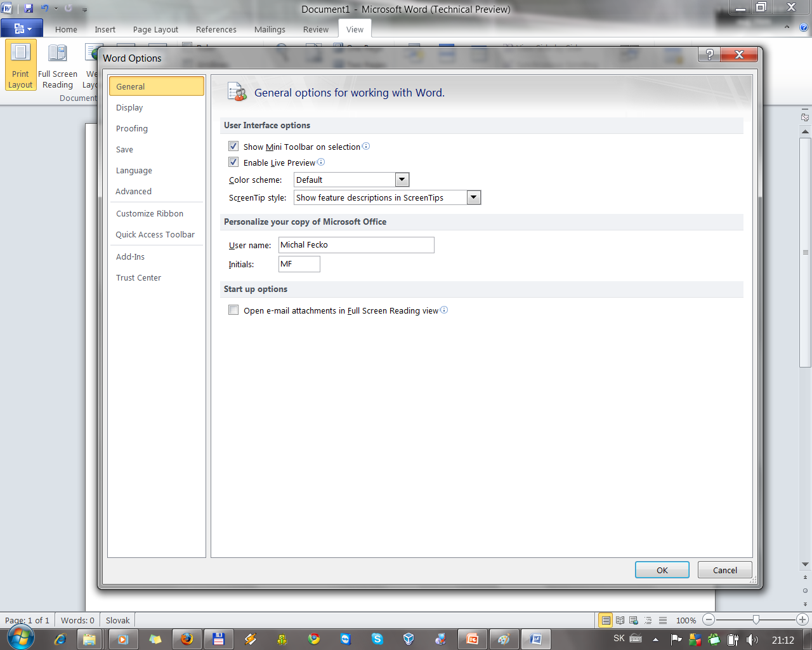Minimize the ribbon using the caret button
This screenshot has width=812, height=650.
[x=787, y=27]
